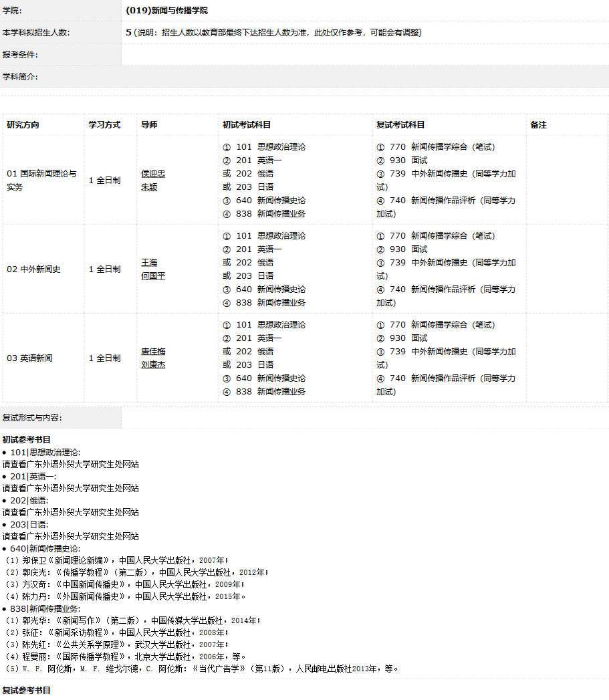Click the 初试参考书目 section heading

pos(27,440)
